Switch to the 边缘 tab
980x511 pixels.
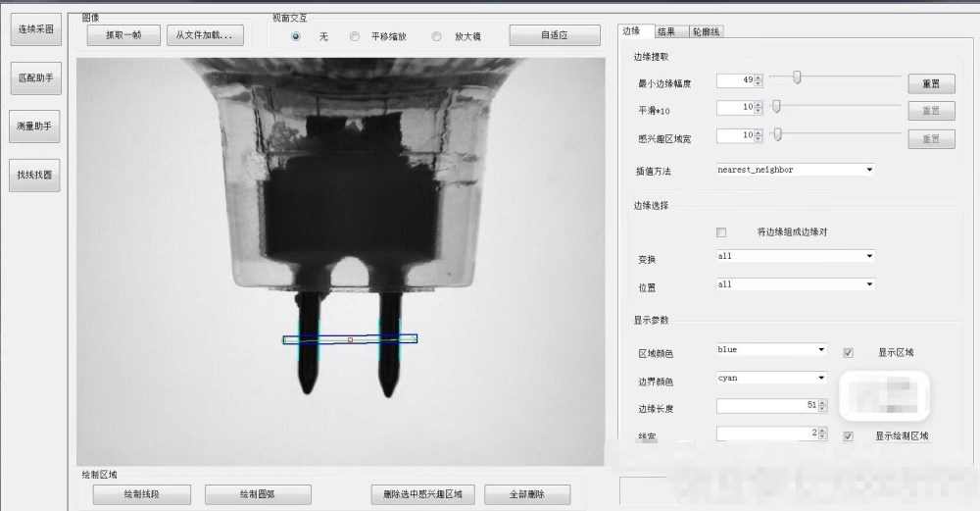click(x=636, y=30)
